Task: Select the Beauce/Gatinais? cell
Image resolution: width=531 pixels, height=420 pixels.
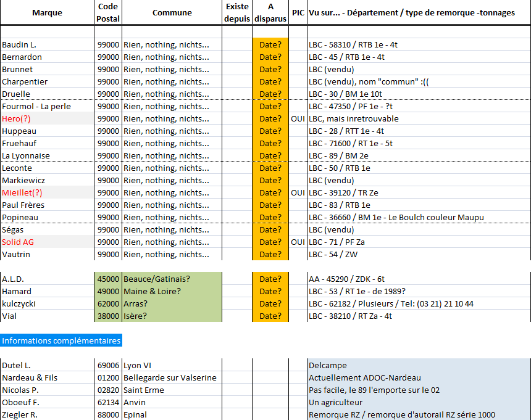Action: click(172, 279)
